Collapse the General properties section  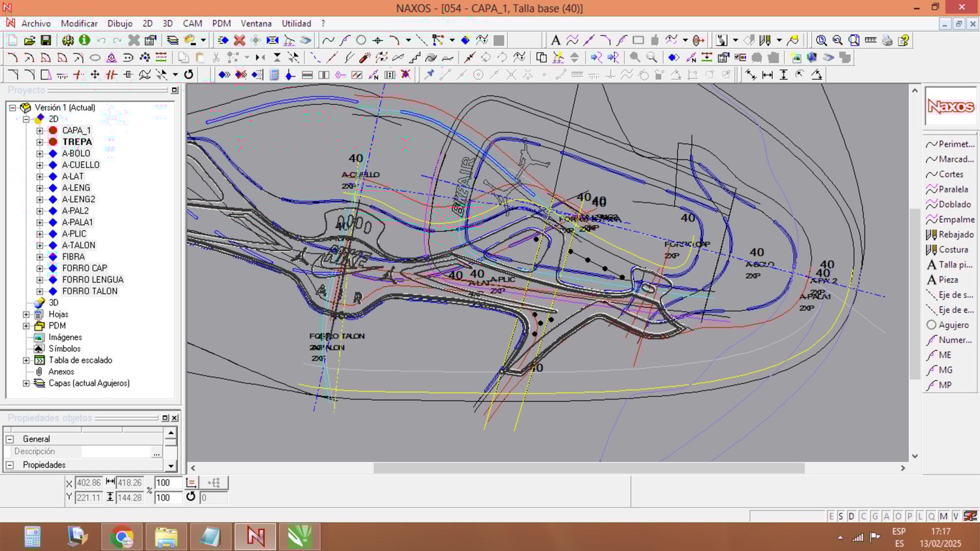click(10, 439)
